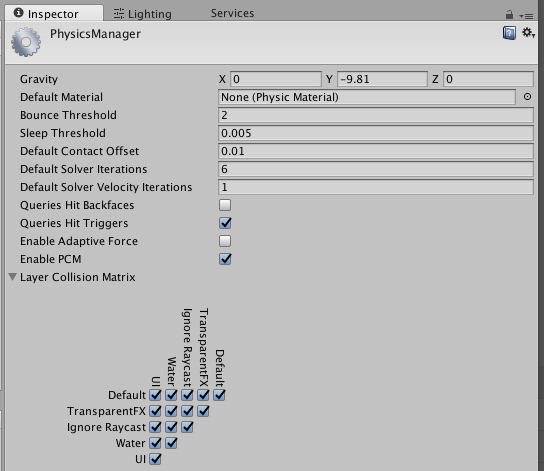Screen dimensions: 544x471
Task: Click the Default Solver Velocity Iterations label
Action: click(x=106, y=187)
